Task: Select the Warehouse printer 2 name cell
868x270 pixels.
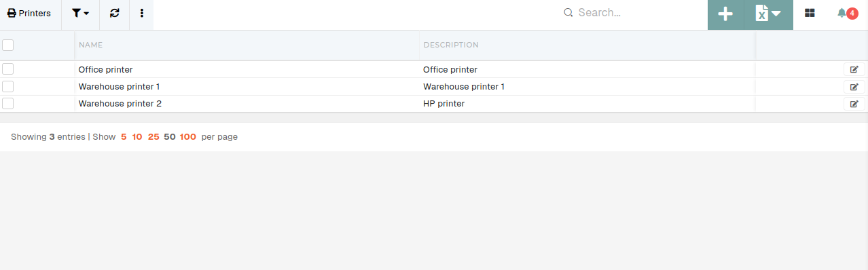Action: 247,104
